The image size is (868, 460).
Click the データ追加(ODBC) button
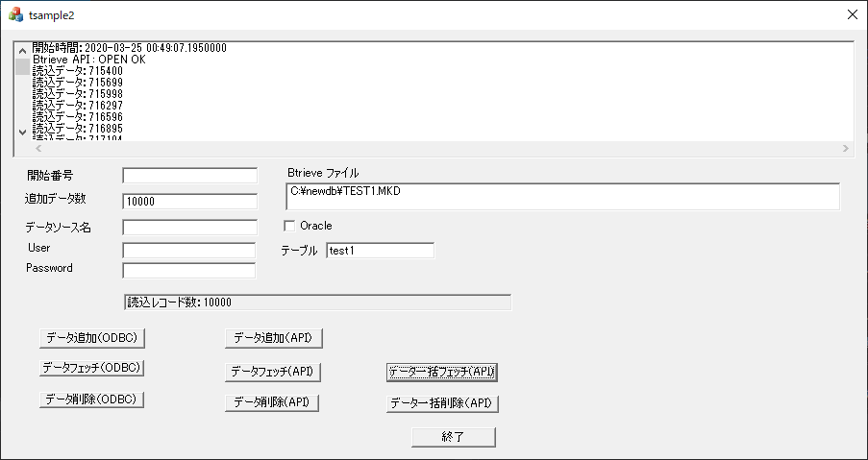[93, 337]
